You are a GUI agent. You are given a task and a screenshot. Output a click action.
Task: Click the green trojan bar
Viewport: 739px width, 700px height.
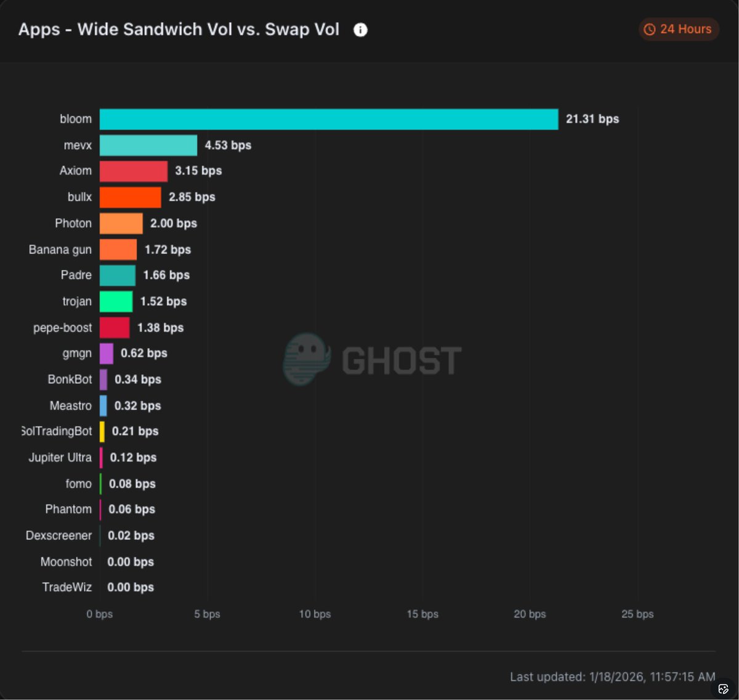tap(116, 302)
